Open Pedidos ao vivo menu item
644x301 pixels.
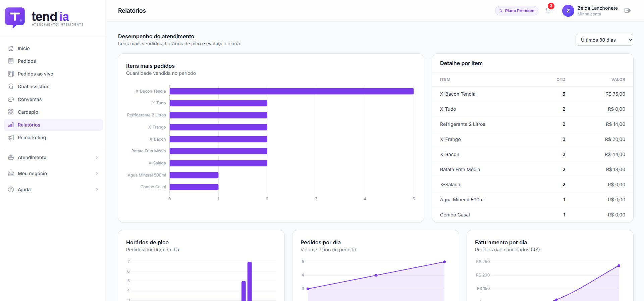tap(53, 74)
